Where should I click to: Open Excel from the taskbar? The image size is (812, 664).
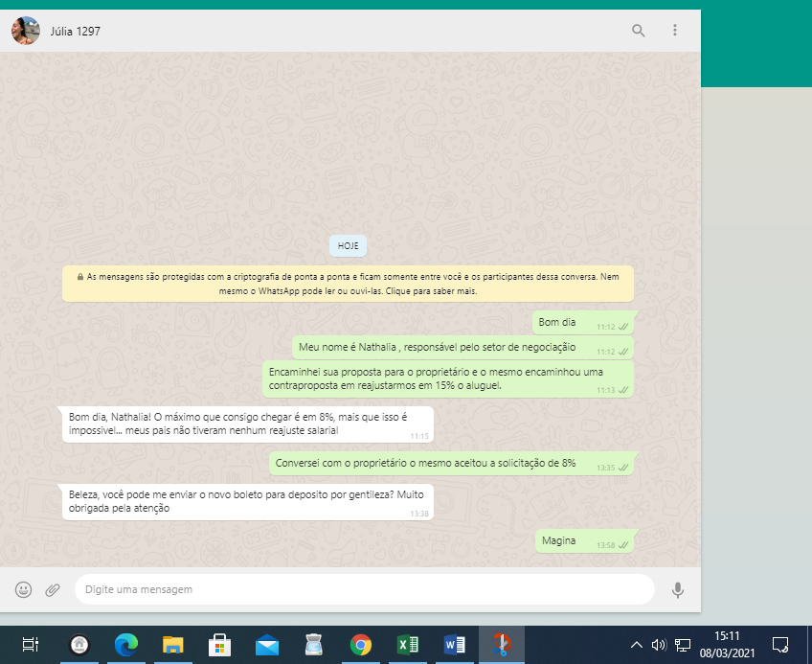point(408,645)
